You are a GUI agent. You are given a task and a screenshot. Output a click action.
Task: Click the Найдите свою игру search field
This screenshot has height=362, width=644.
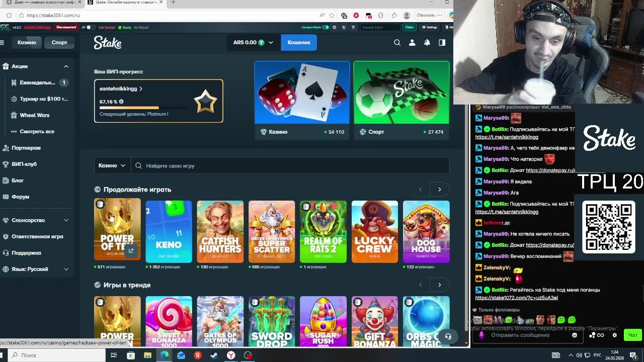coord(290,165)
